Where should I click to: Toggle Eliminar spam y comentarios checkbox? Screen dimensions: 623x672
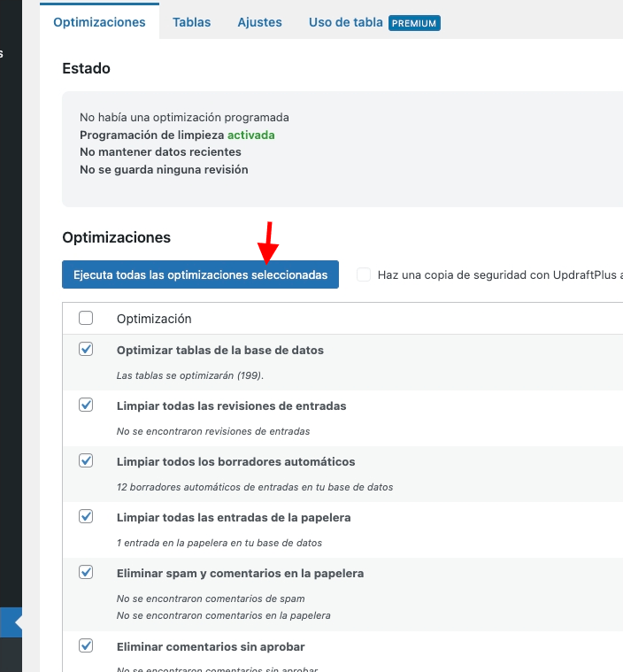tap(86, 573)
